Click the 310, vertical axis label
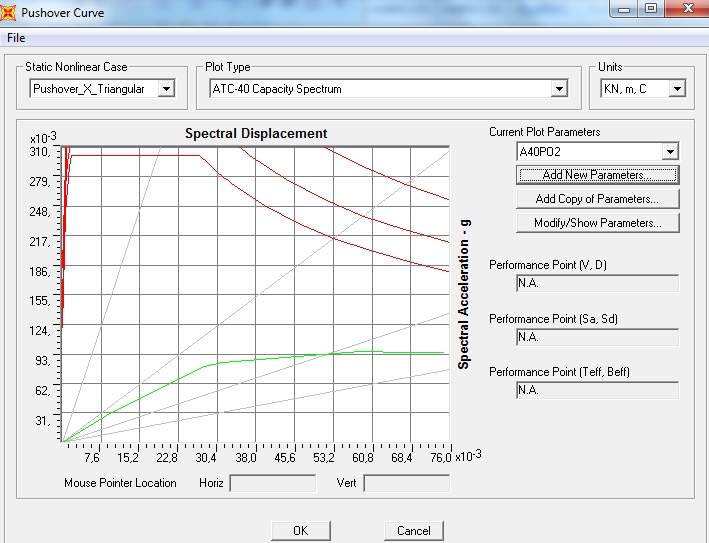Image resolution: width=709 pixels, height=543 pixels. coord(40,152)
